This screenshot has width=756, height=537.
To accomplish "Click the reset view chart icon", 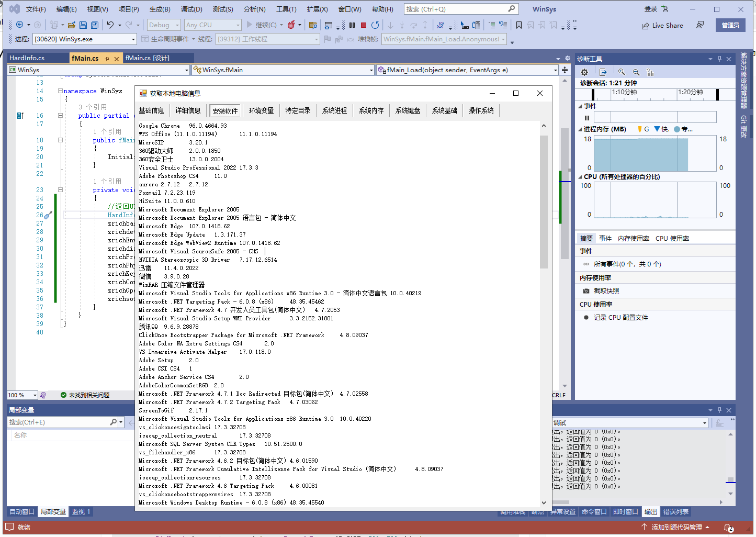I will (x=650, y=72).
